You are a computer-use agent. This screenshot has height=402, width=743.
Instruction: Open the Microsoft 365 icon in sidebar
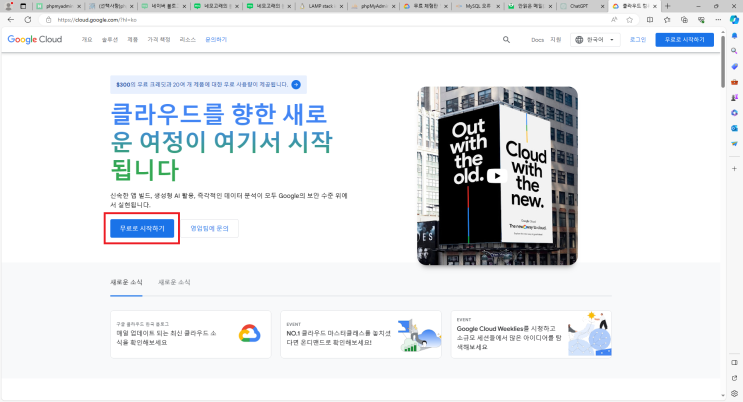click(734, 113)
